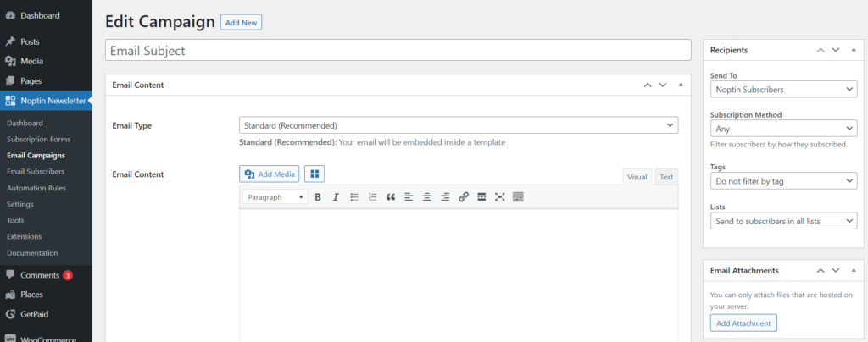Open Automation Rules submenu item
This screenshot has height=342, width=868.
tap(36, 188)
